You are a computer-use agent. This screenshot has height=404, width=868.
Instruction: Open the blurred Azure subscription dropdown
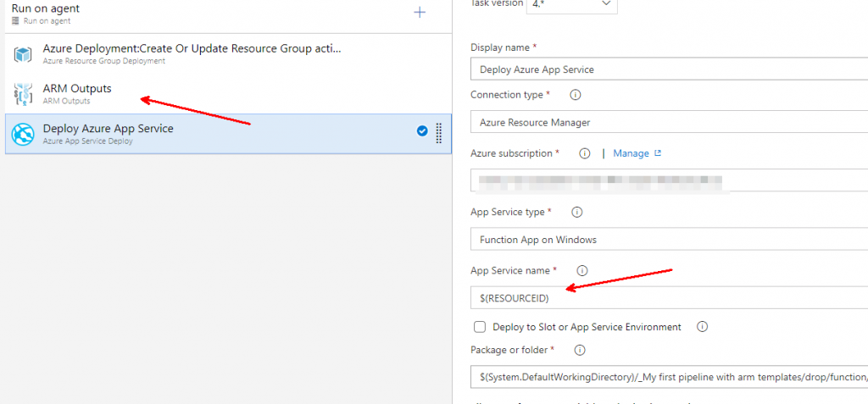[670, 180]
